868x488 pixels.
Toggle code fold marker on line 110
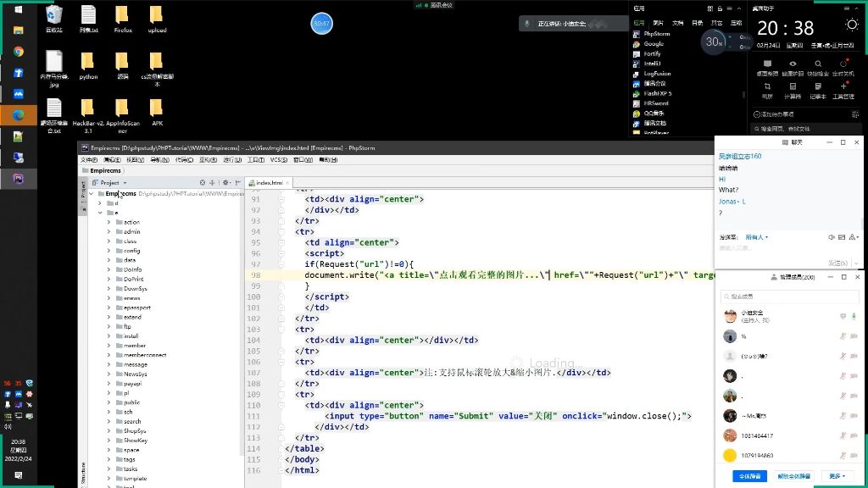(x=281, y=405)
